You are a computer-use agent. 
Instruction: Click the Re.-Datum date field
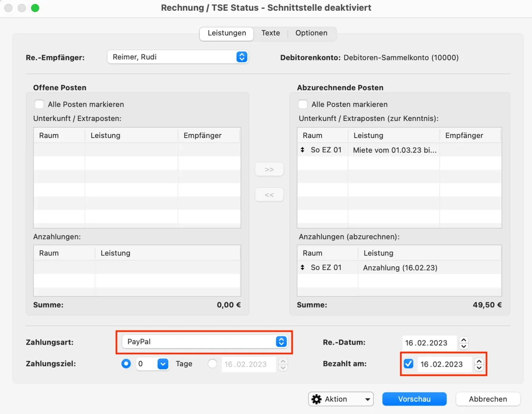429,343
